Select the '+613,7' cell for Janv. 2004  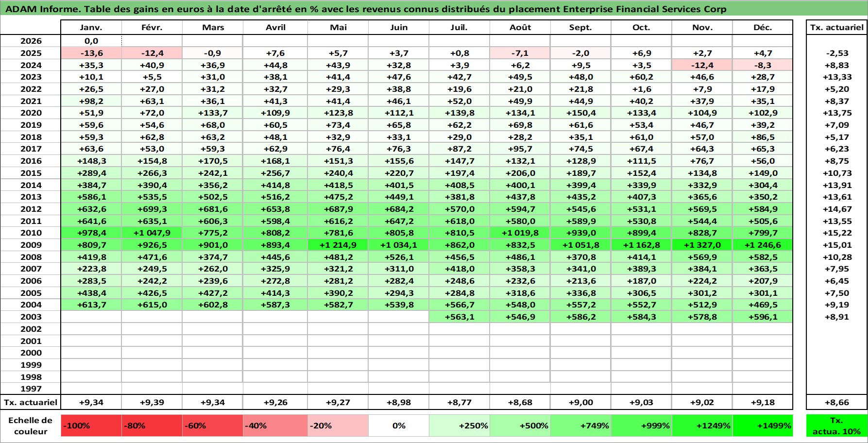click(91, 305)
